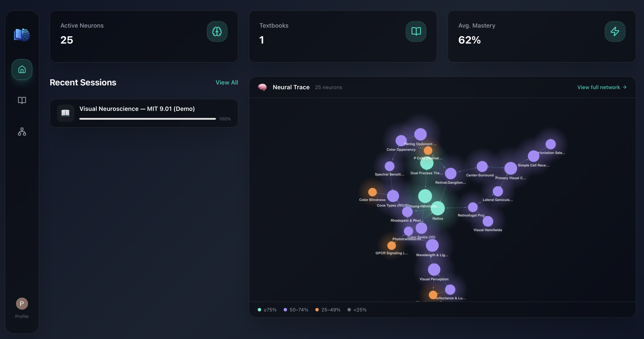This screenshot has height=339, width=644.
Task: Select the Color Blindness orange node
Action: click(372, 192)
